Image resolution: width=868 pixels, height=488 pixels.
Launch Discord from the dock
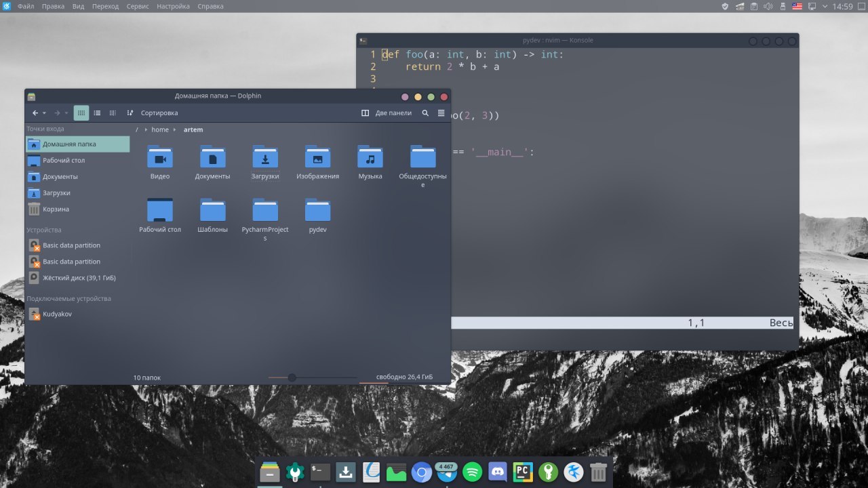coord(498,472)
